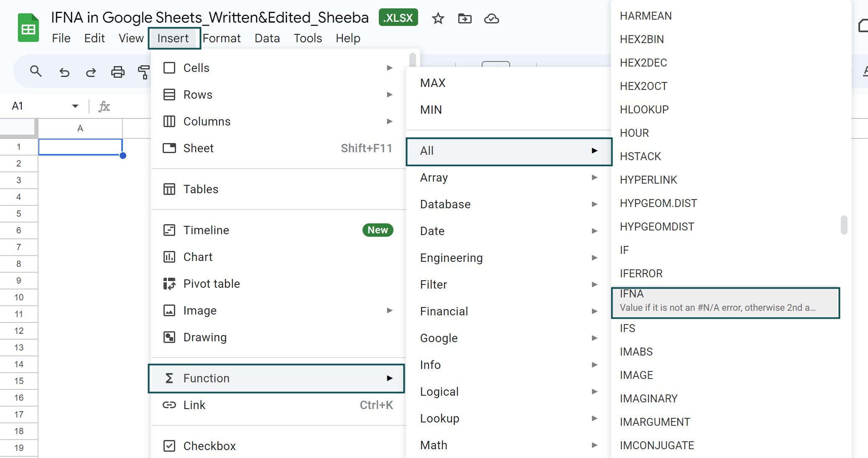Screen dimensions: 868x458
Task: Open the Help menu
Action: point(348,38)
